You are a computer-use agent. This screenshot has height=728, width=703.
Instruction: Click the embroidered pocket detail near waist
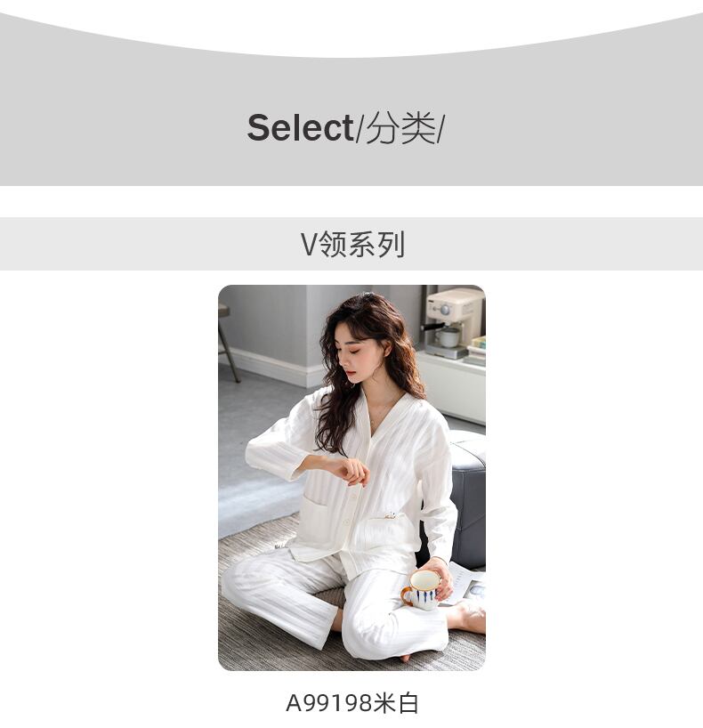391,515
